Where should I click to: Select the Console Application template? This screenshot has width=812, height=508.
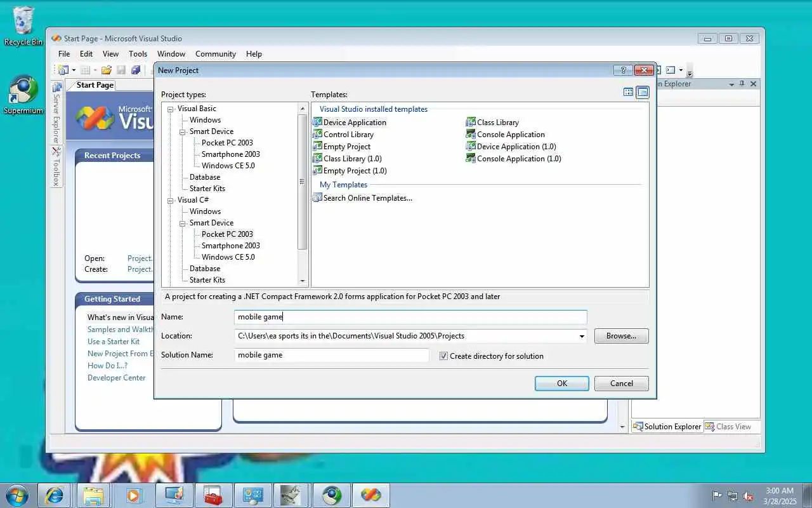[x=506, y=135]
